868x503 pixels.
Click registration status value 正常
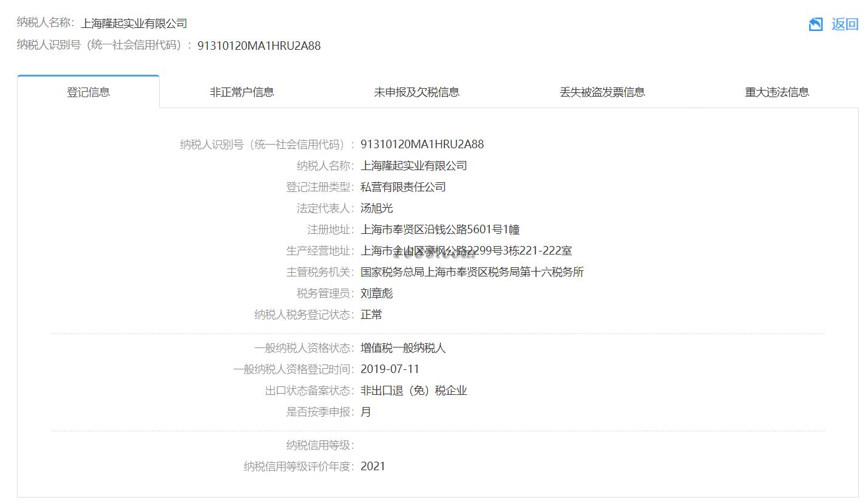pos(371,315)
